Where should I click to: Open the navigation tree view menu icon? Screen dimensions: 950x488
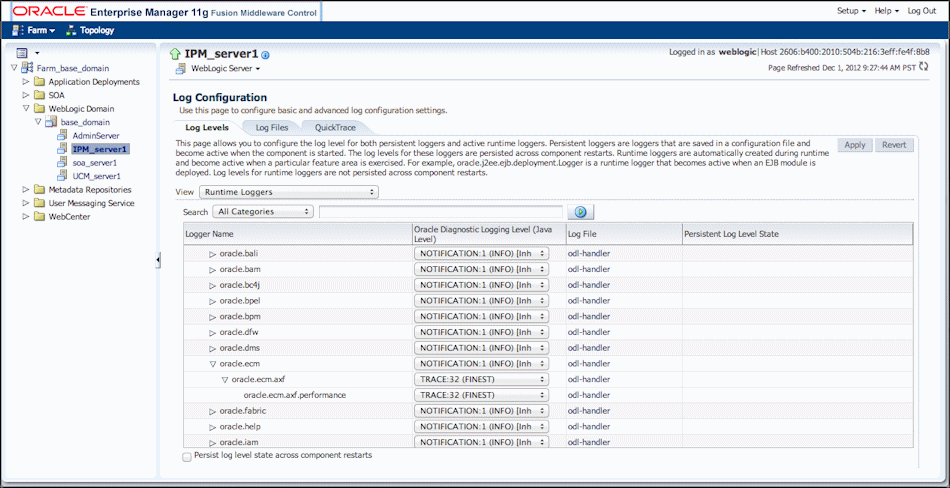22,52
